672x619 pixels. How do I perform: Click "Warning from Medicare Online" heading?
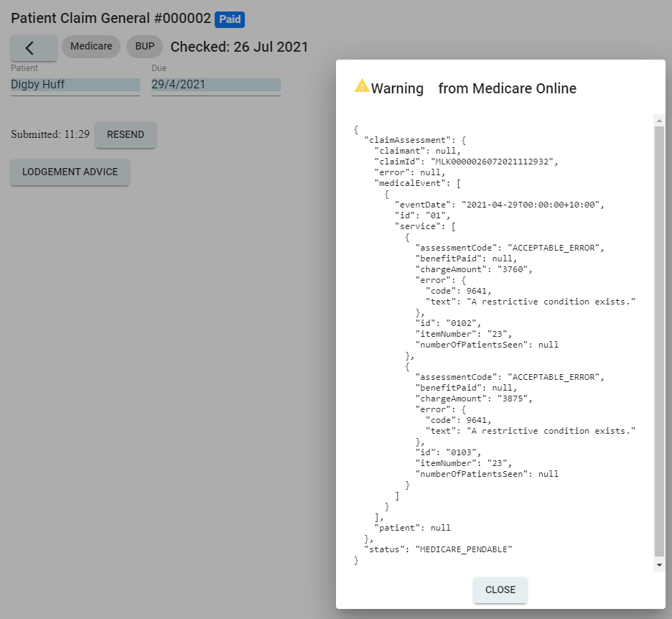pyautogui.click(x=474, y=88)
